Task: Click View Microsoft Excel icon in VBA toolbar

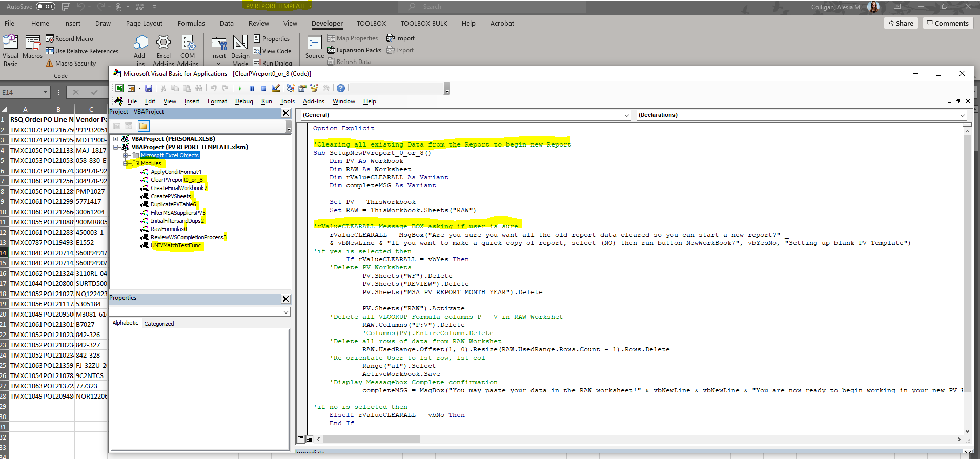Action: [119, 88]
